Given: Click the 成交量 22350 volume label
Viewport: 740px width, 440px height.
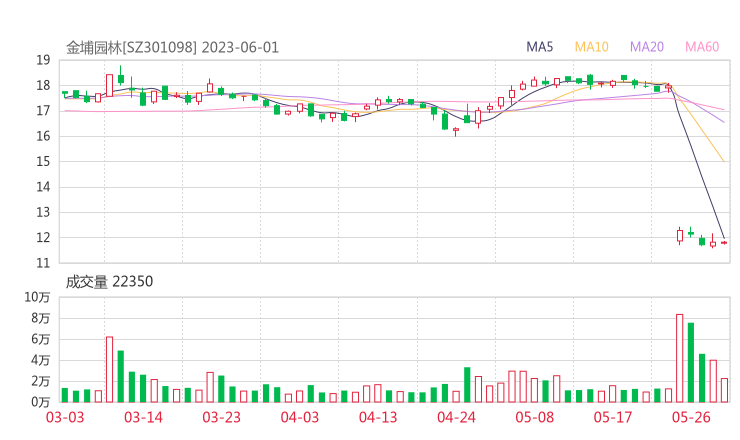Looking at the screenshot, I should click(109, 282).
